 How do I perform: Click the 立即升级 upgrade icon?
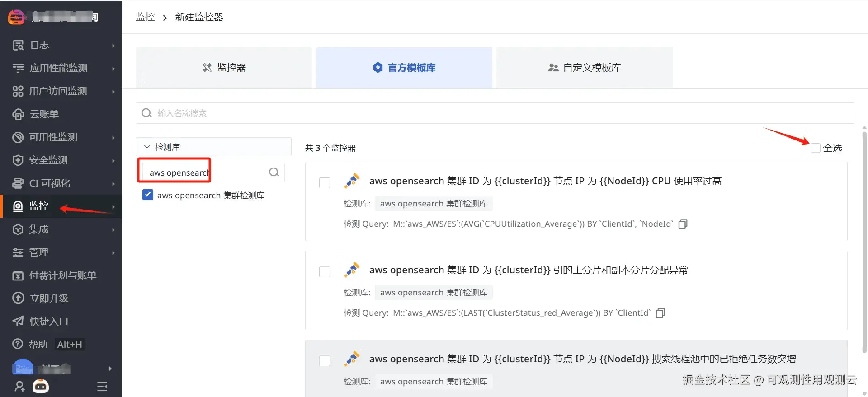(18, 298)
